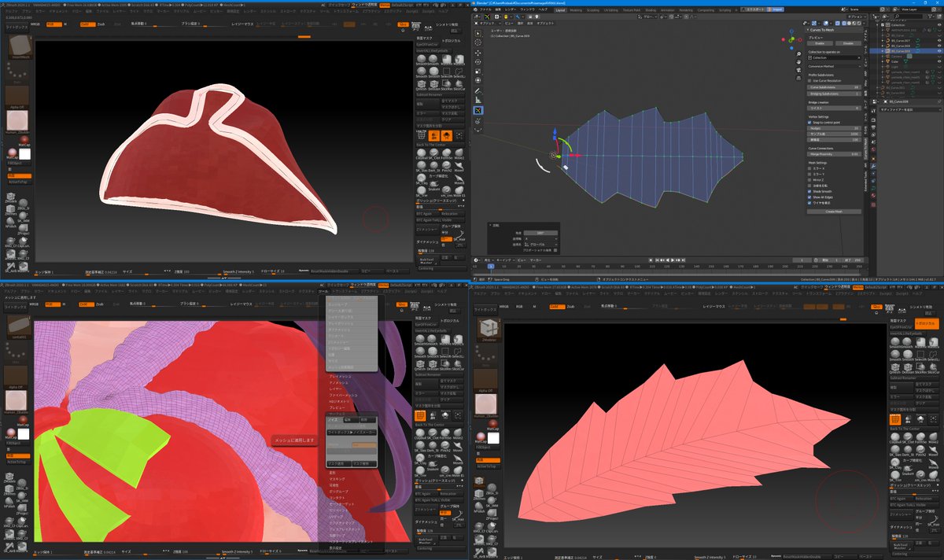Open Conversion Method dropdown in Blender panel
This screenshot has width=944, height=560.
click(835, 66)
